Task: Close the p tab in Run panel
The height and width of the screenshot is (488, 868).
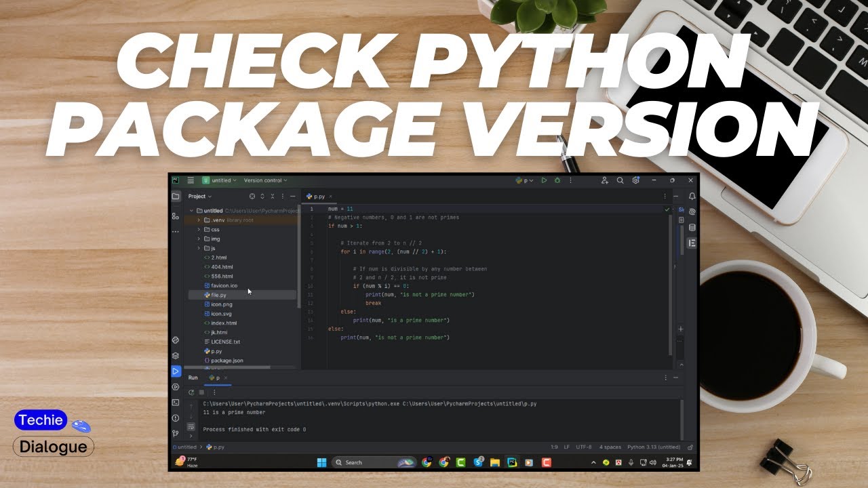Action: [x=226, y=378]
